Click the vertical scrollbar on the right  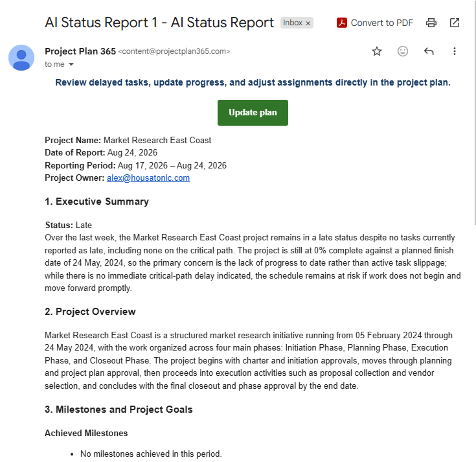click(x=475, y=112)
